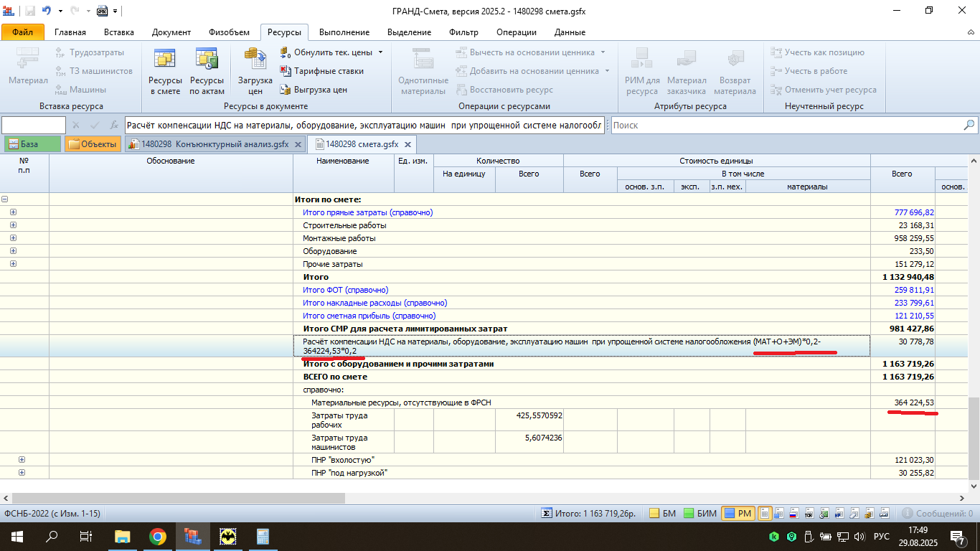980x551 pixels.
Task: Click the "Объекты" button
Action: click(92, 144)
